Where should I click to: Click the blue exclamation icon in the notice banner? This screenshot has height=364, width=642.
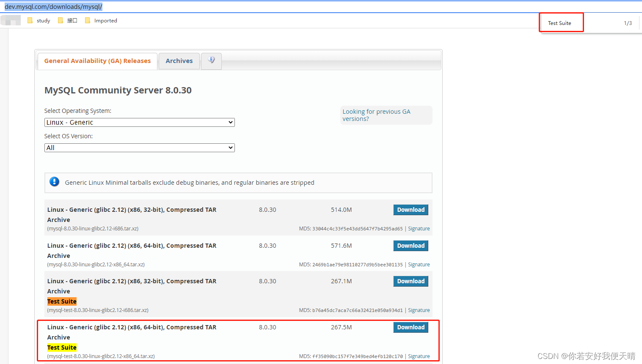tap(54, 181)
